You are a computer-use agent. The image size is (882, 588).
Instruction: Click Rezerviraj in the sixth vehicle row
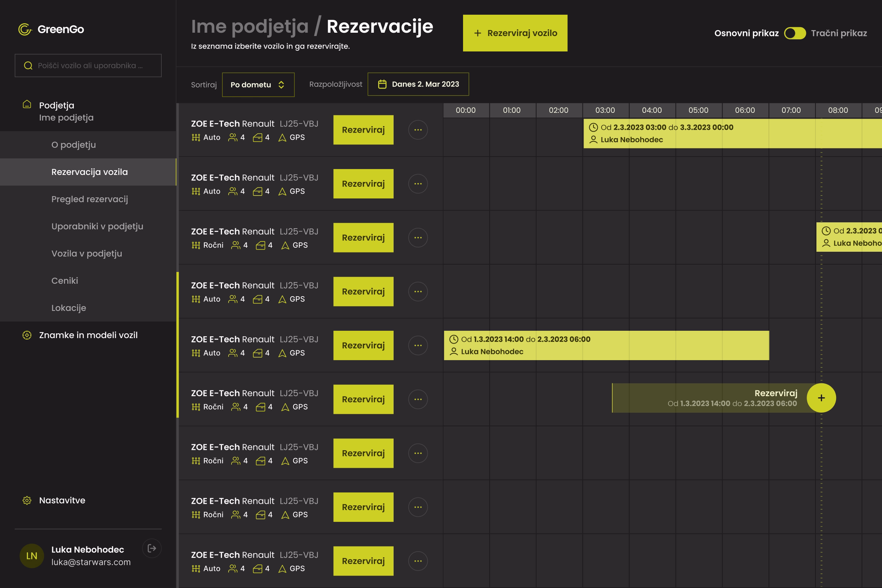pyautogui.click(x=363, y=399)
